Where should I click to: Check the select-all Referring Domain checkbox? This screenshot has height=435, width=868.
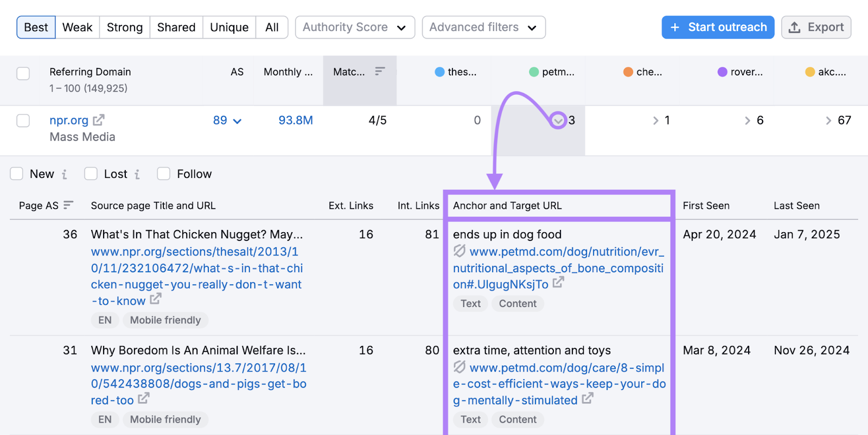click(x=23, y=73)
